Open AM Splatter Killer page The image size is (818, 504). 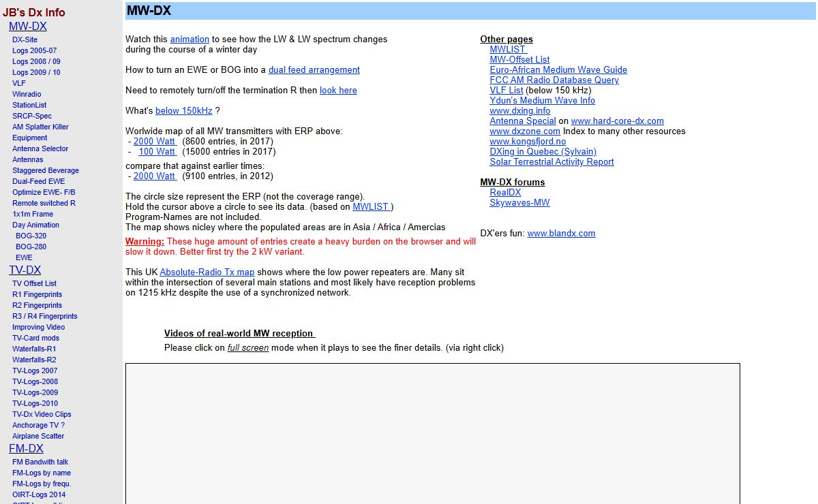[x=40, y=127]
